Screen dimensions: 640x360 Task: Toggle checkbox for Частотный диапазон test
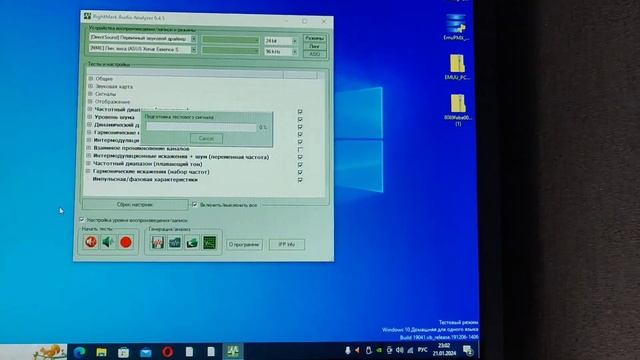(x=300, y=111)
